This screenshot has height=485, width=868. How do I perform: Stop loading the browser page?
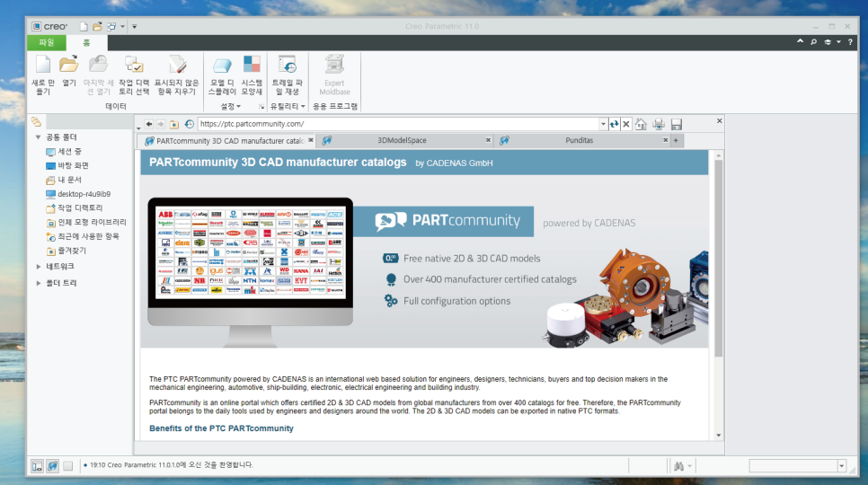click(626, 124)
